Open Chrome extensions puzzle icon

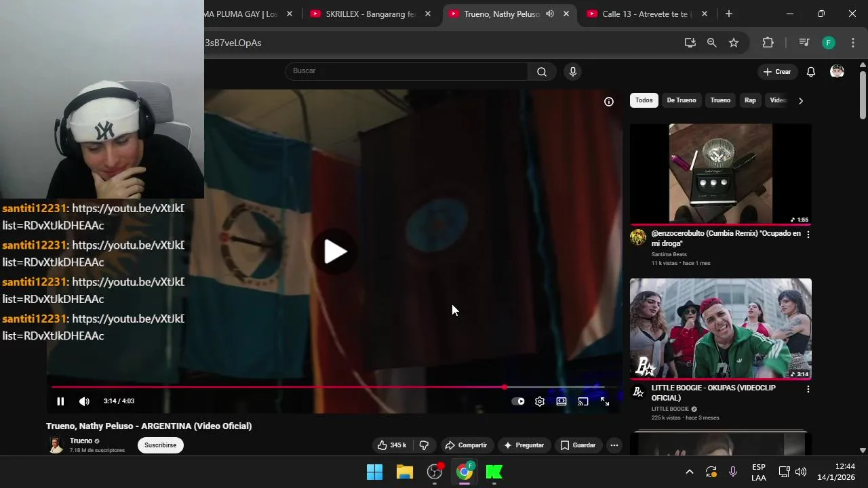[x=768, y=43]
